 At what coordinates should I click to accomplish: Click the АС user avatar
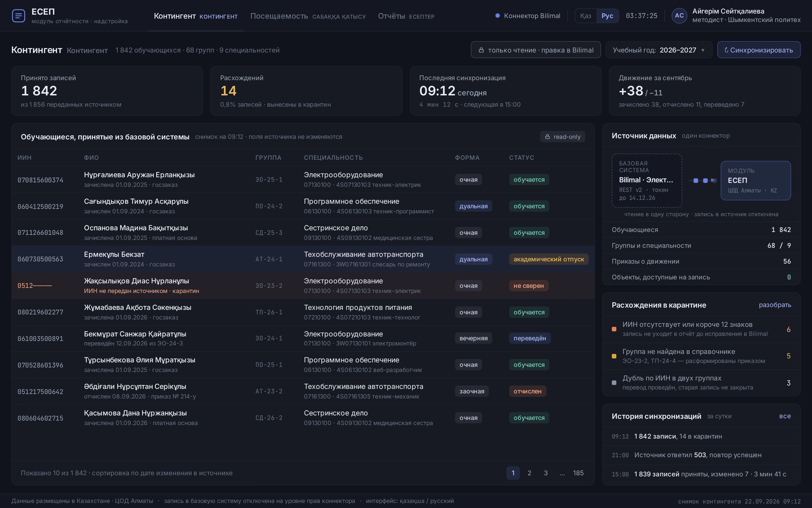[679, 16]
